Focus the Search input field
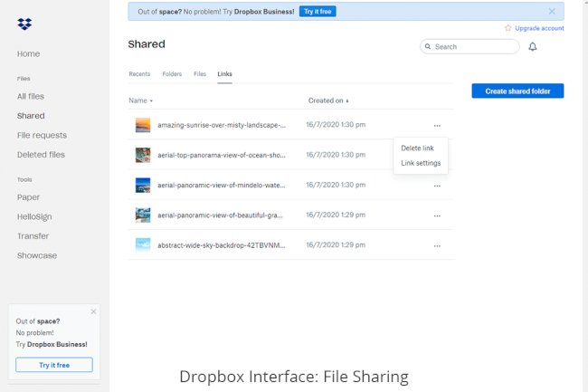588x392 pixels. [469, 46]
